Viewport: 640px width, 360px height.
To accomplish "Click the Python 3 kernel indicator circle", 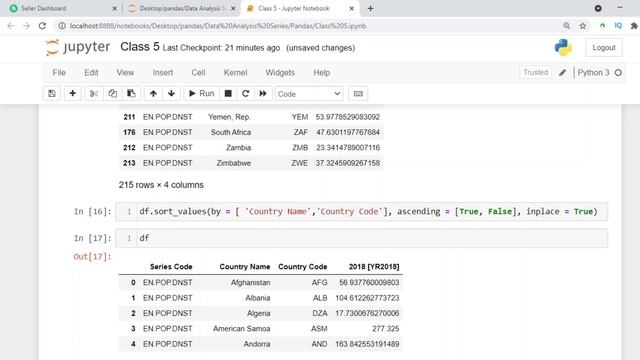I will coord(618,73).
